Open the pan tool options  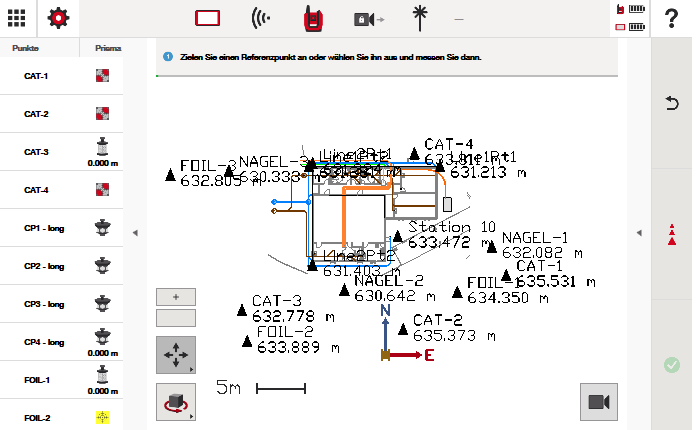pyautogui.click(x=176, y=355)
